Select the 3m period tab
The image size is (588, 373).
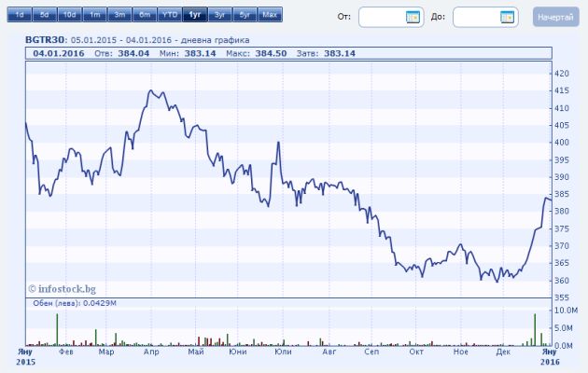click(119, 16)
